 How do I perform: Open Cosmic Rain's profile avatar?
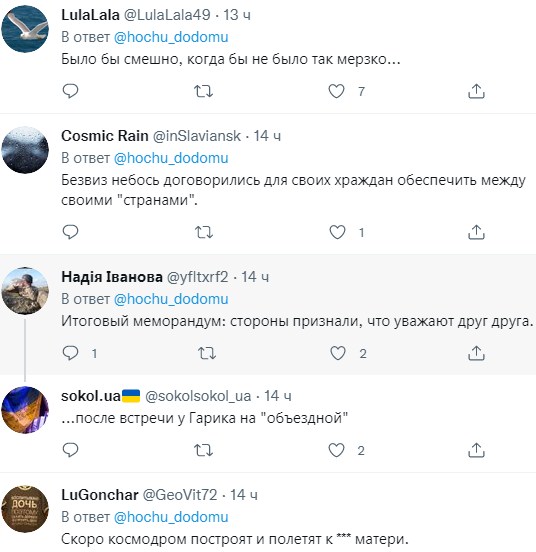[25, 150]
